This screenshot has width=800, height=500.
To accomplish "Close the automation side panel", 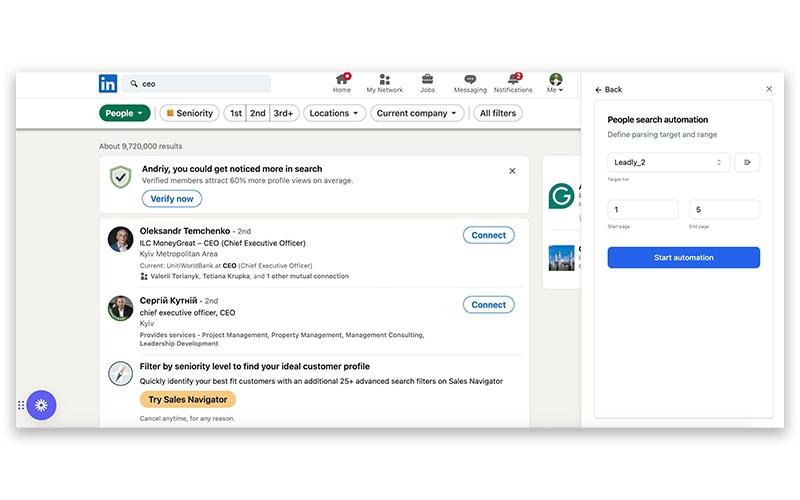I will (769, 89).
